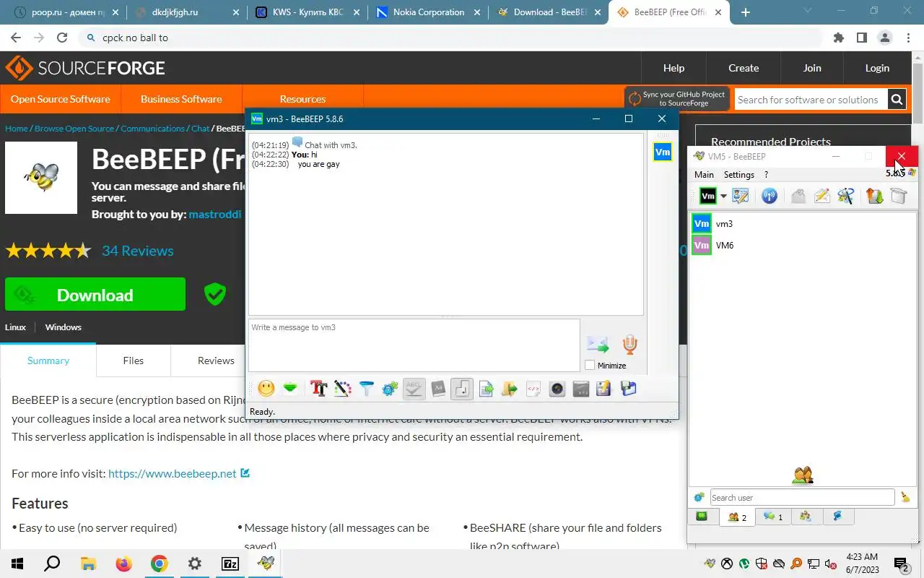Click the blue floppy disks save icon
The image size is (924, 578).
pyautogui.click(x=628, y=389)
